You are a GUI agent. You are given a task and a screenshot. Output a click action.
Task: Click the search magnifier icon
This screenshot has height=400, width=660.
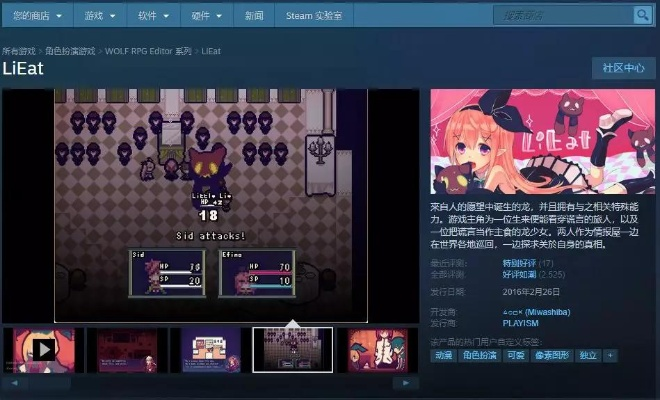[642, 16]
